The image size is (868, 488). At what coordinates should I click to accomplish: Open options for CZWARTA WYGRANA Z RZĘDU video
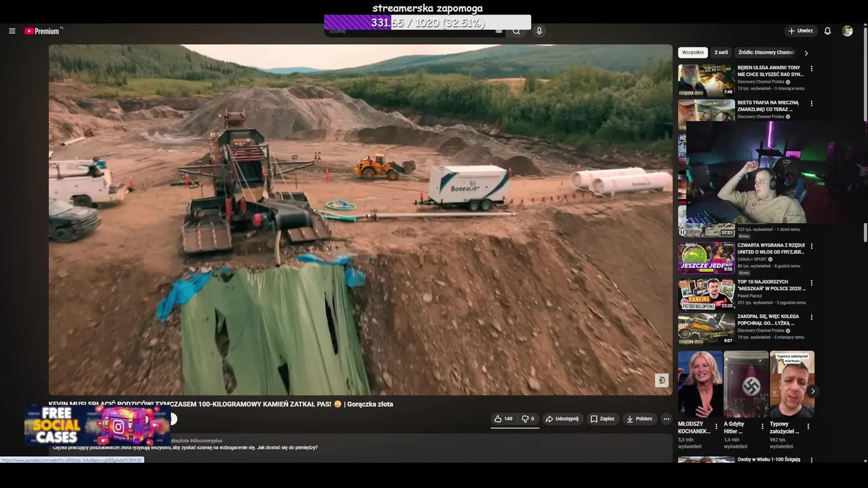pyautogui.click(x=811, y=246)
